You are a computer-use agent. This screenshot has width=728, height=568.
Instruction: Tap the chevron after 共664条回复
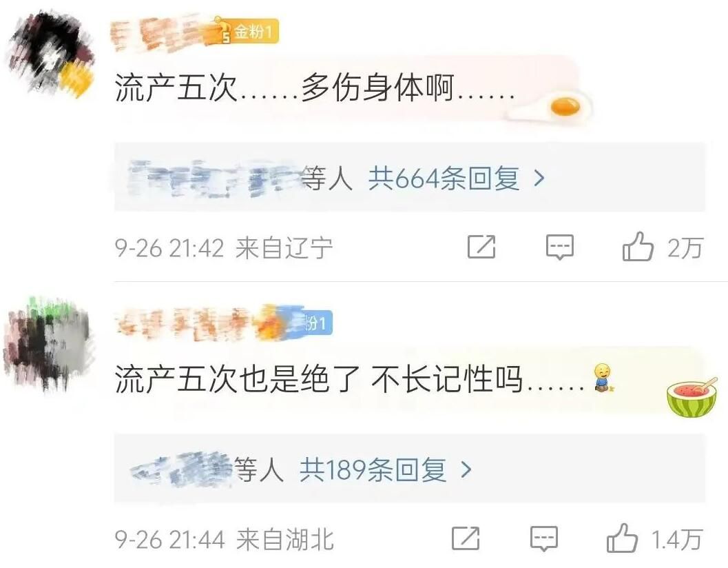tap(539, 178)
